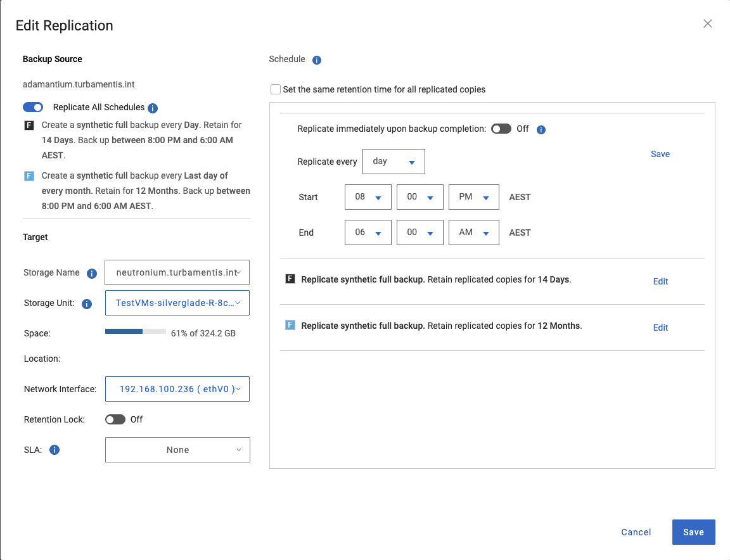The image size is (730, 560).
Task: Click the storage space usage bar
Action: coord(135,331)
